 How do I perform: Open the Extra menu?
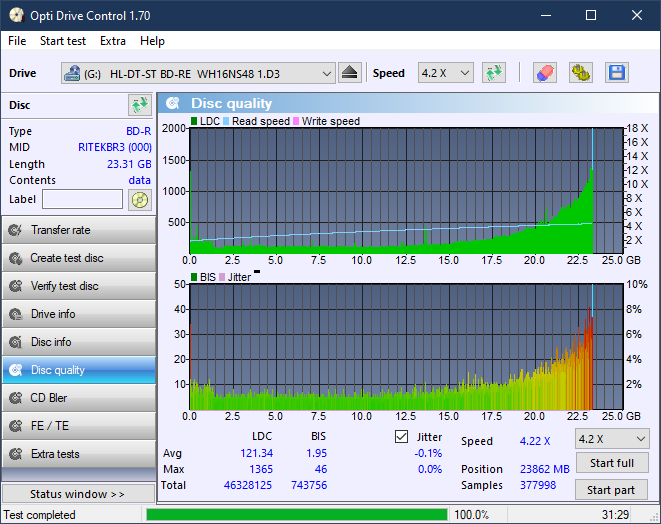coord(113,41)
